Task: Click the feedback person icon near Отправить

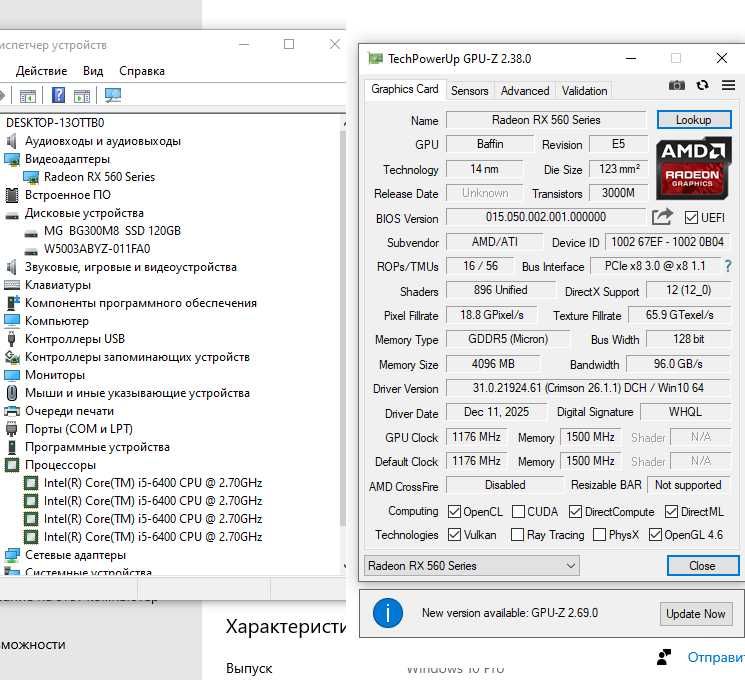Action: point(664,657)
